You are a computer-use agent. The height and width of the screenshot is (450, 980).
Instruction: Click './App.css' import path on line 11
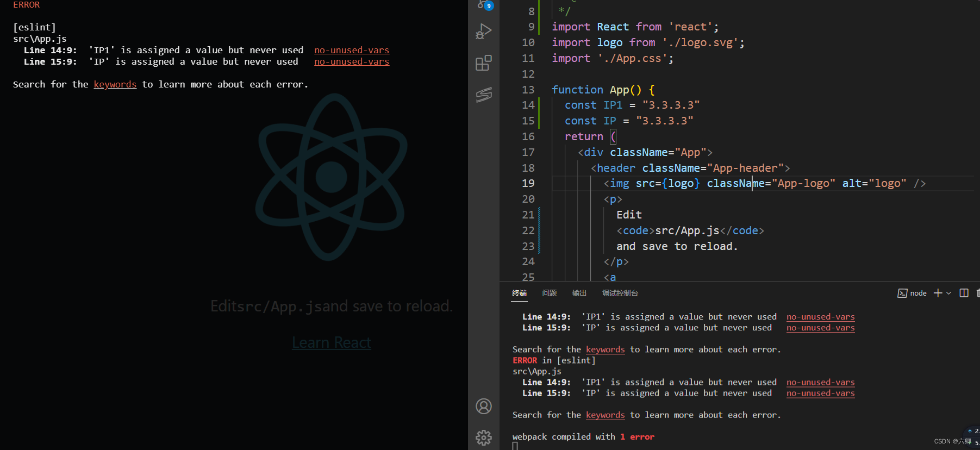pyautogui.click(x=633, y=58)
